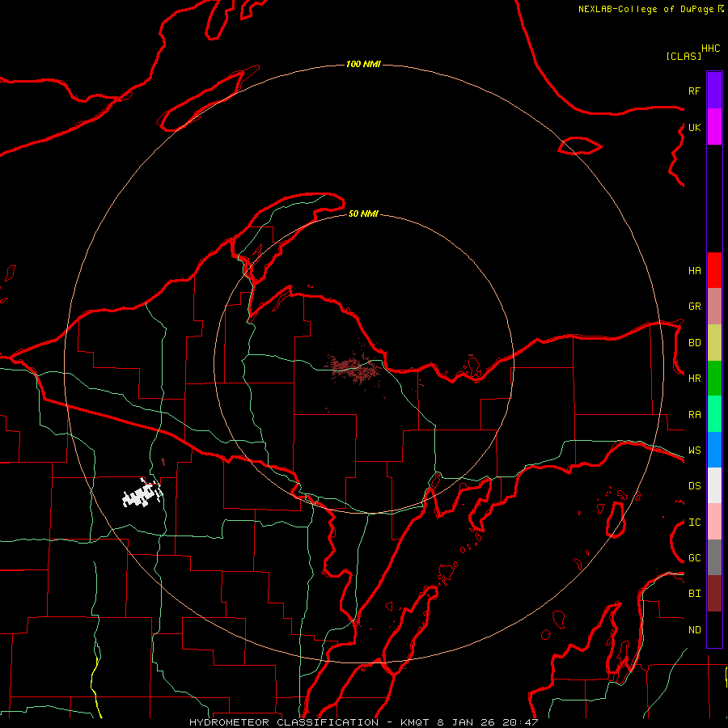Click the 50 NMI range ring label
Viewport: 728px width, 728px height.
coord(363,214)
